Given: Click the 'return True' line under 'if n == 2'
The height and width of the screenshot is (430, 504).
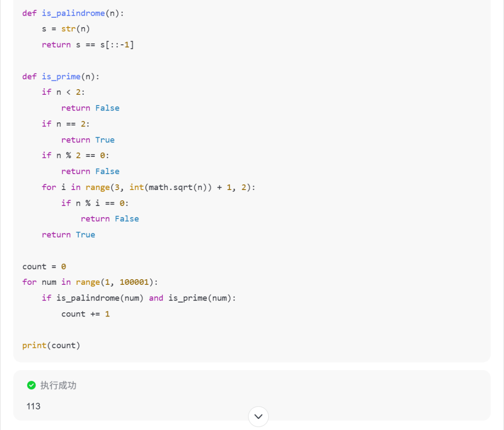Looking at the screenshot, I should (x=88, y=140).
